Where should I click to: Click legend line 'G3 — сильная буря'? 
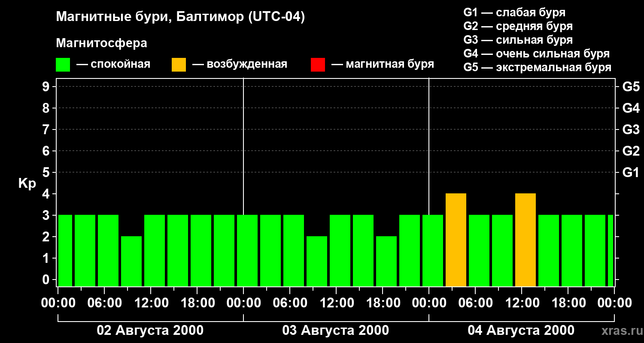coord(518,40)
